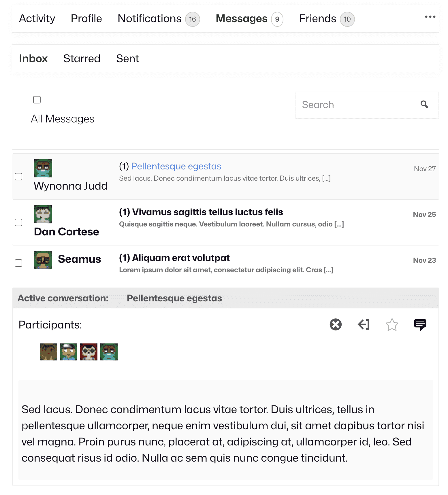This screenshot has height=495, width=448.
Task: Click the search magnifier icon
Action: click(424, 104)
